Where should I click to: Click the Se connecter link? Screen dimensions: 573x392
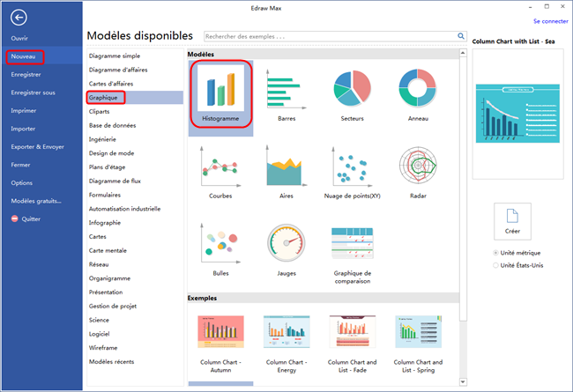click(x=551, y=21)
